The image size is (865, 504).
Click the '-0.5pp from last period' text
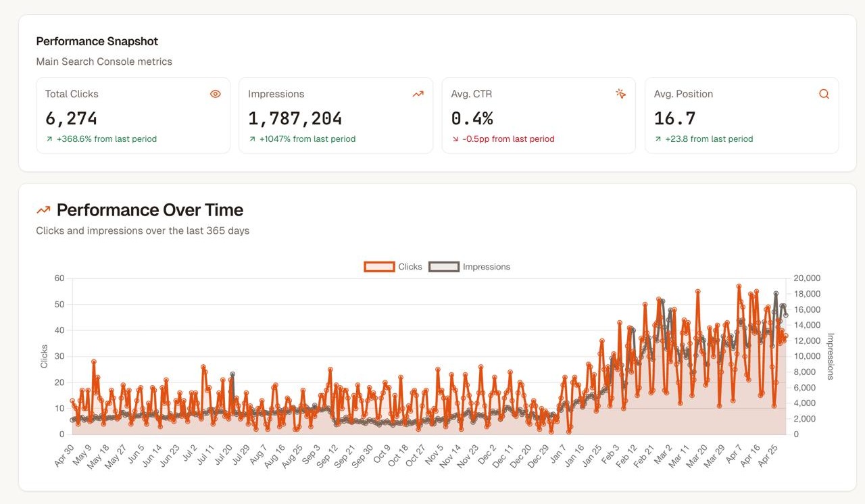(508, 139)
